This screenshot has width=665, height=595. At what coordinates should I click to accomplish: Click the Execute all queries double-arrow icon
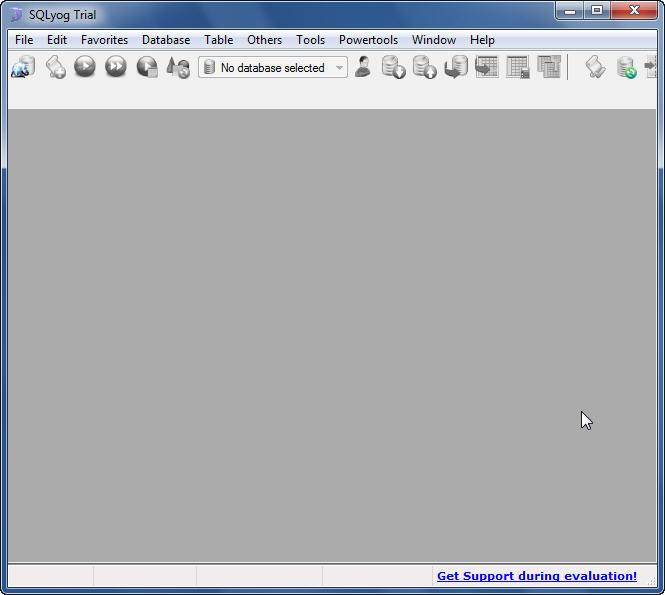[x=116, y=67]
